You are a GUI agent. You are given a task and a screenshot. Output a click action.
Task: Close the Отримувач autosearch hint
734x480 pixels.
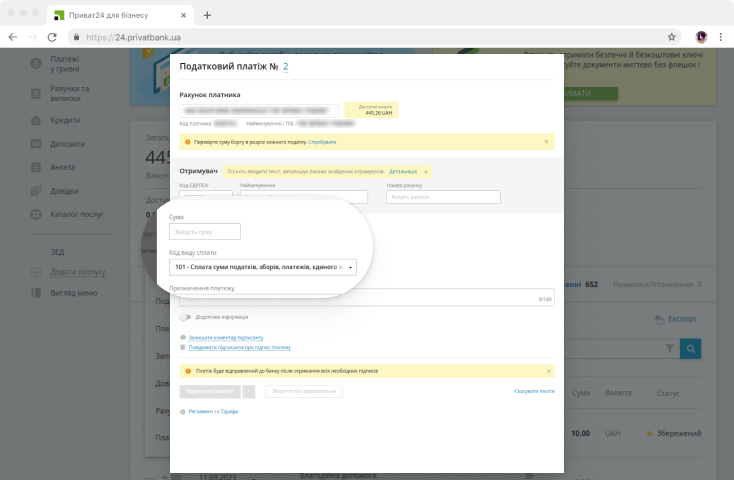coord(425,172)
